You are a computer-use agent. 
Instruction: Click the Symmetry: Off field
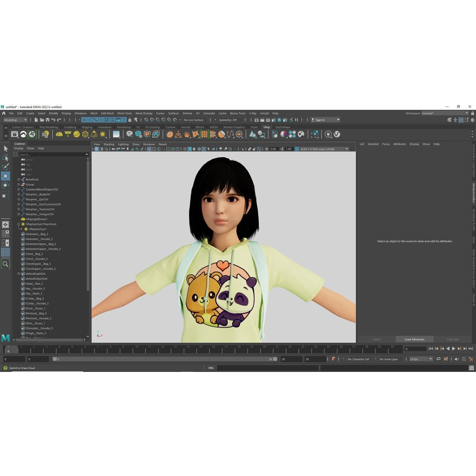coord(230,120)
